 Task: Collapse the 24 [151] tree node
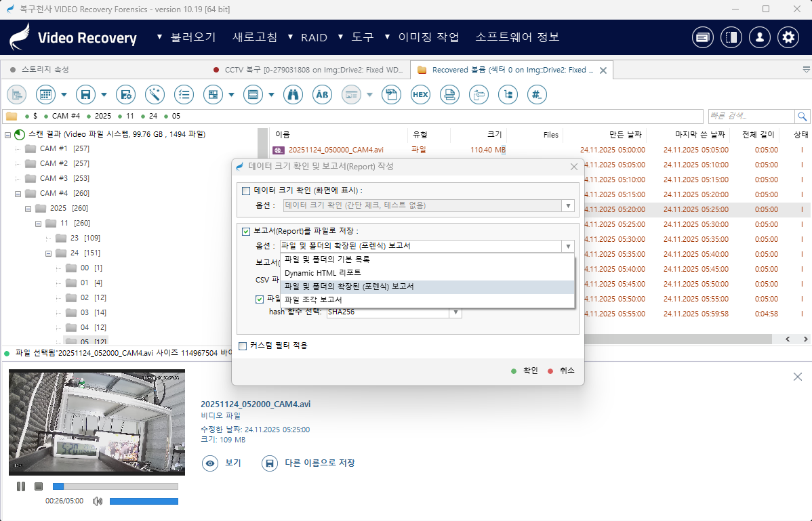(x=48, y=253)
